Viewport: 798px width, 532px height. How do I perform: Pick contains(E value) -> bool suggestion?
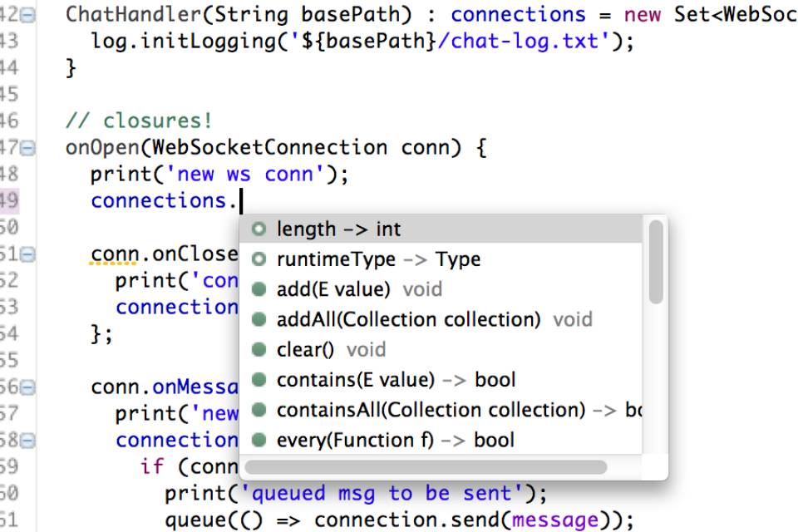click(441, 379)
